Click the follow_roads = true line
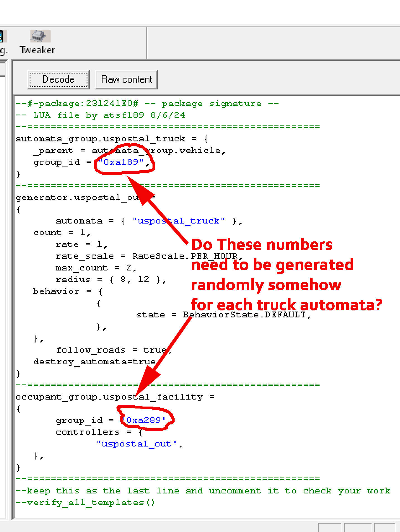This screenshot has width=400, height=532. click(x=114, y=350)
